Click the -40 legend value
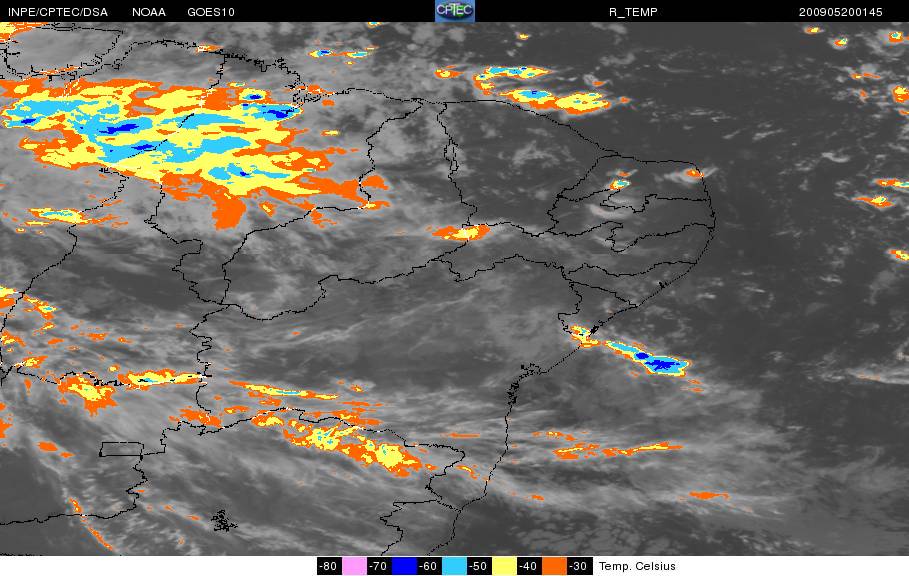Screen dimensions: 909x576 click(529, 566)
